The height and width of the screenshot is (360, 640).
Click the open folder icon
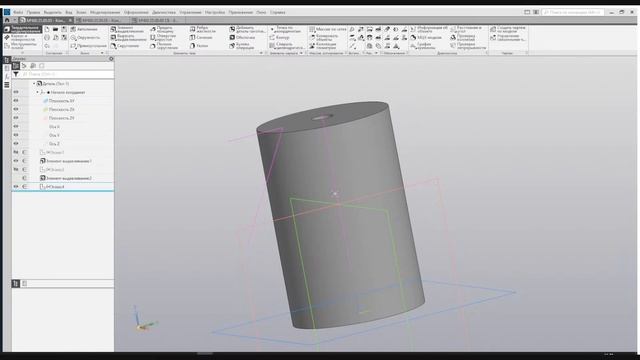pyautogui.click(x=56, y=29)
